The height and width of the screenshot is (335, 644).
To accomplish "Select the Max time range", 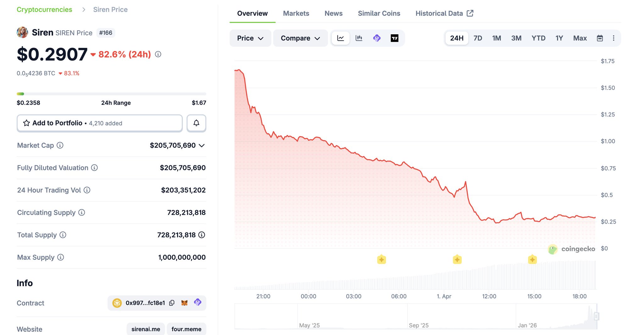I will [x=580, y=38].
